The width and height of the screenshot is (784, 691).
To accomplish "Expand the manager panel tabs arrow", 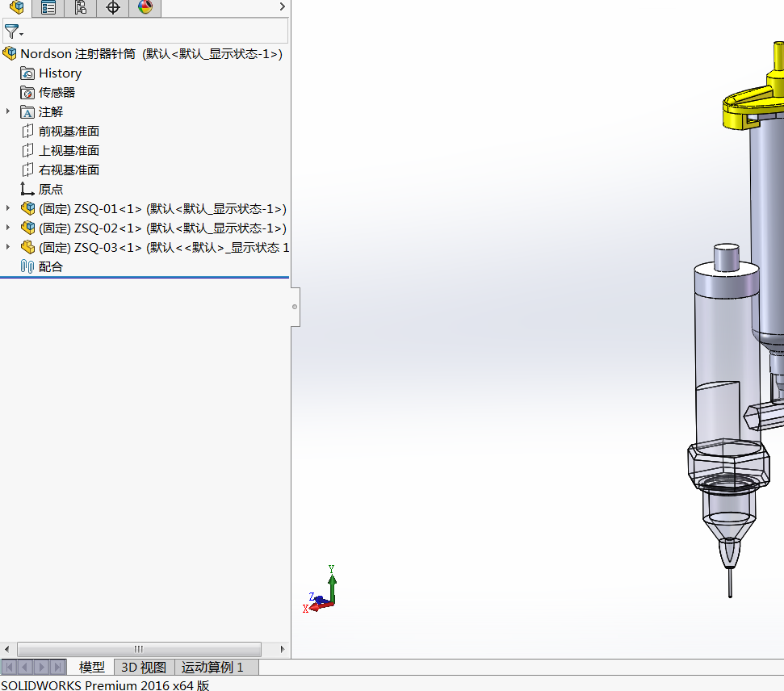I will coord(282,6).
